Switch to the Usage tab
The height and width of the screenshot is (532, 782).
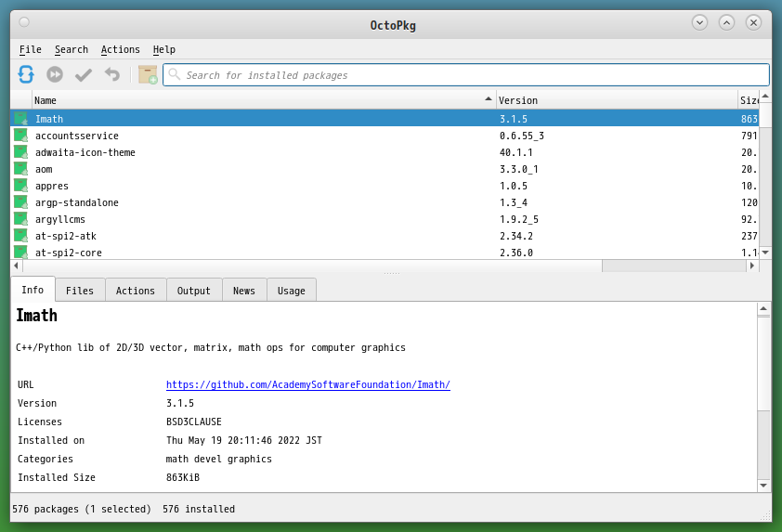pos(292,291)
